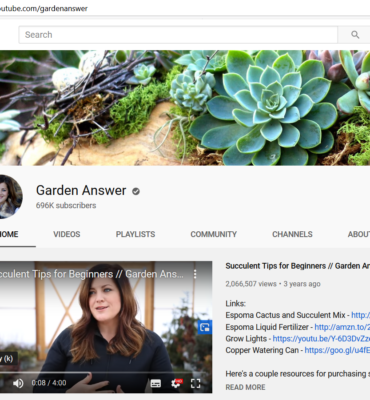Open the COMMUNITY tab
The height and width of the screenshot is (400, 370).
click(214, 234)
